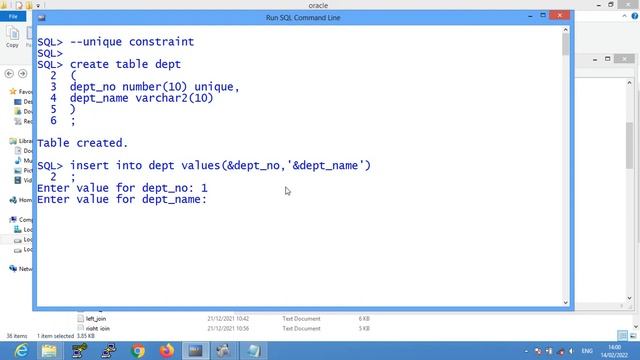Select the left_join text file
This screenshot has width=640, height=360.
[96, 318]
